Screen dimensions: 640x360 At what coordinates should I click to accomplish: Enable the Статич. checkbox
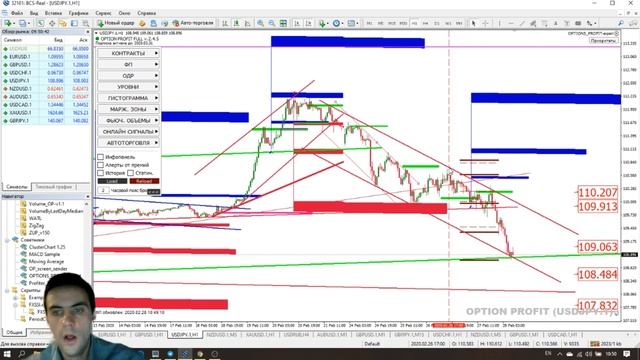tap(130, 173)
